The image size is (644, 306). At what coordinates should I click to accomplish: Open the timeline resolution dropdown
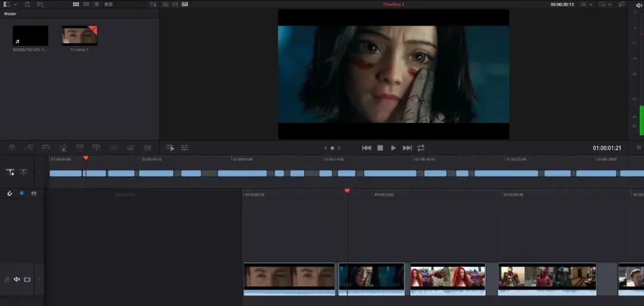pyautogui.click(x=587, y=4)
